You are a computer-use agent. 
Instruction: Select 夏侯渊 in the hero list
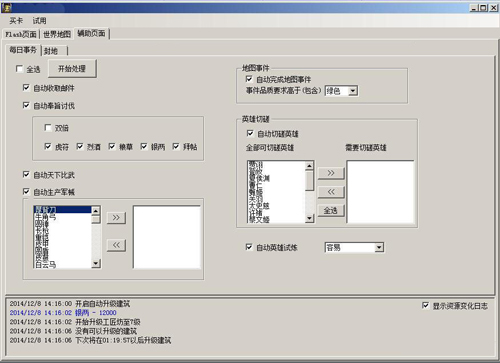(x=276, y=178)
